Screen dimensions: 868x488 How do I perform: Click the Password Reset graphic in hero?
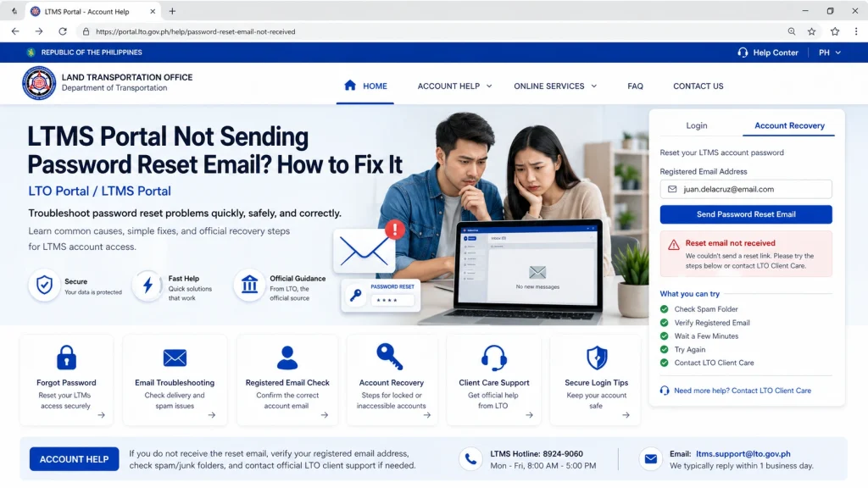[381, 296]
